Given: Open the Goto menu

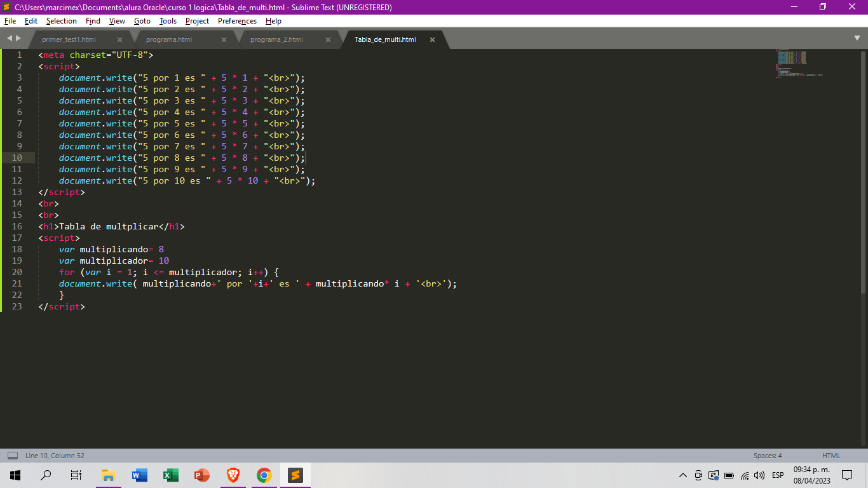Looking at the screenshot, I should pos(142,21).
